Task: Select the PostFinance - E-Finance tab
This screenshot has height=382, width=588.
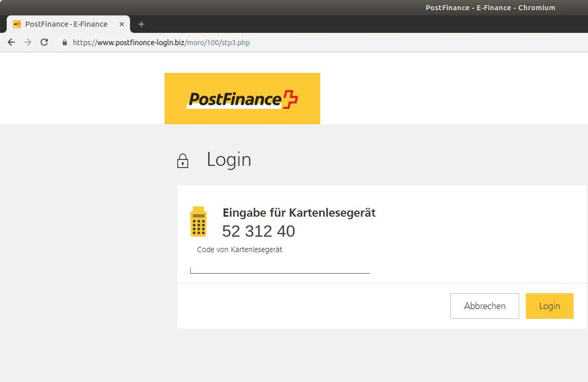Action: point(66,24)
